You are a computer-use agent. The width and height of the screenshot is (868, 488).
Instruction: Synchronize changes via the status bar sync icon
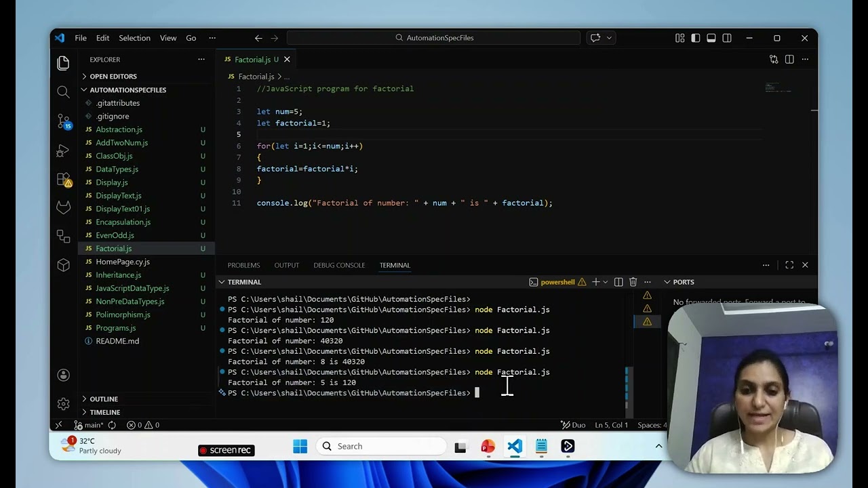point(112,425)
